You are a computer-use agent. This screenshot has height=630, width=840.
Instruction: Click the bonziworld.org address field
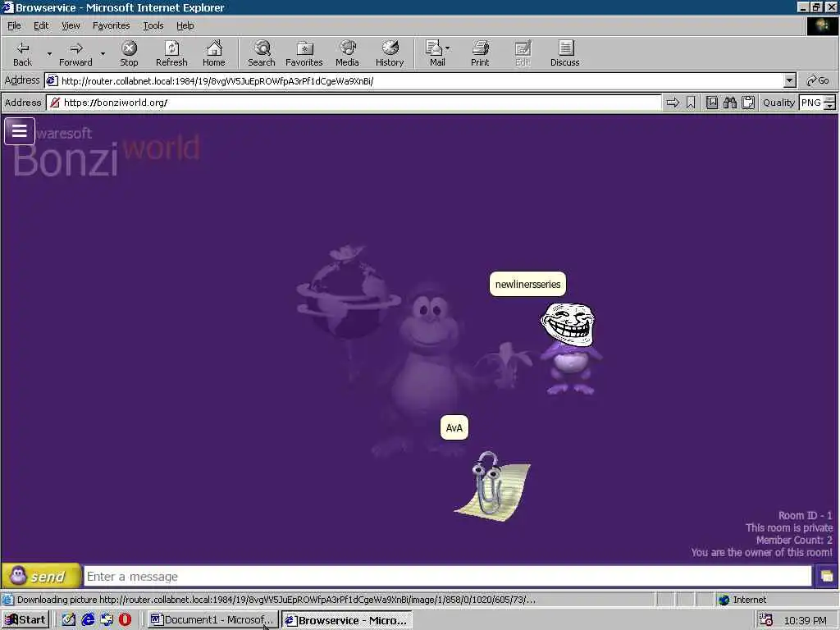[x=354, y=103]
